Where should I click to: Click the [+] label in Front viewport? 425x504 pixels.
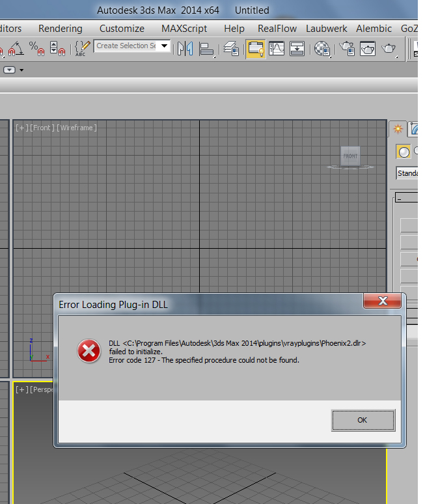click(x=22, y=128)
